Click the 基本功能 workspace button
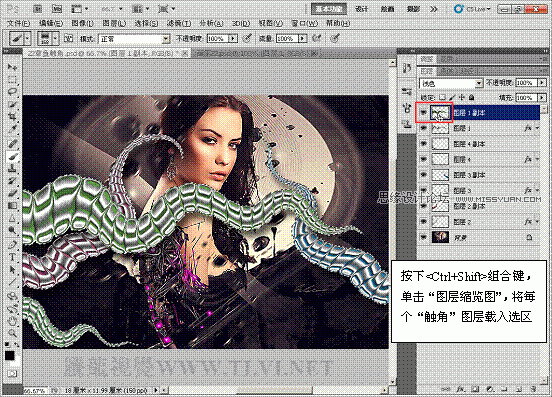This screenshot has width=552, height=397. pos(329,9)
